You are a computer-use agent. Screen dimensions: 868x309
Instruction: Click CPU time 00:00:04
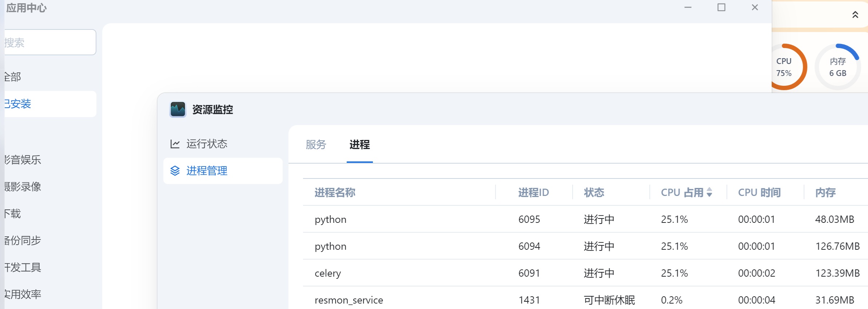click(757, 300)
